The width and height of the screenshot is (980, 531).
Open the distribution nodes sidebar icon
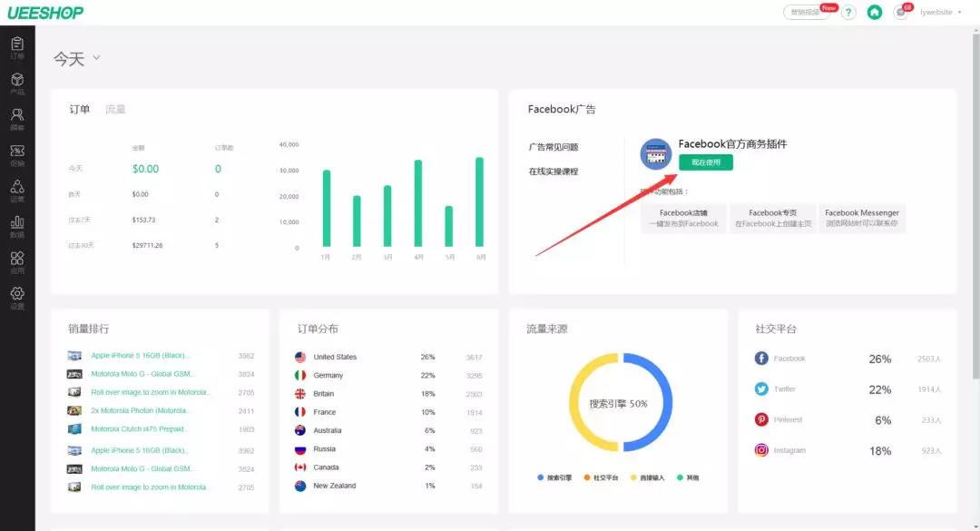click(x=17, y=190)
